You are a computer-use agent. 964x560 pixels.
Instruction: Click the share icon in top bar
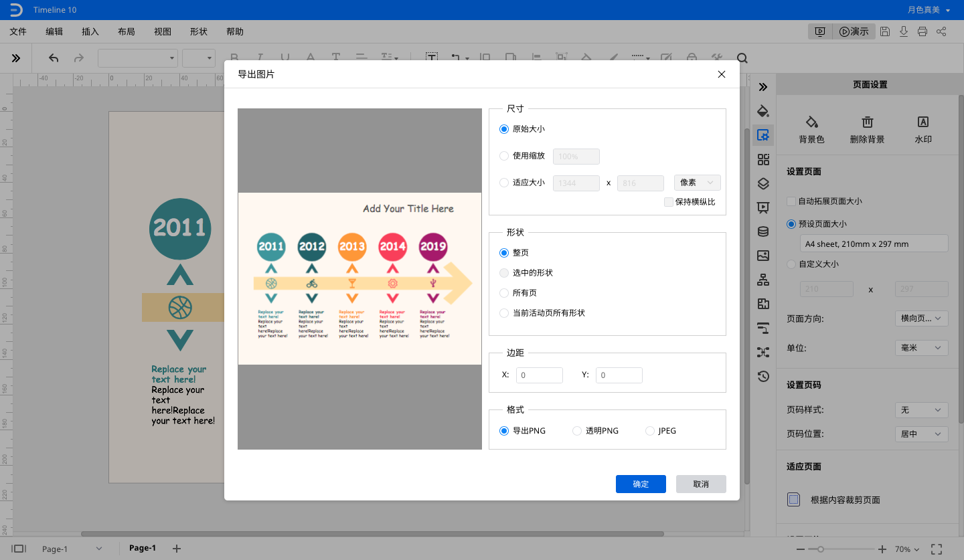pyautogui.click(x=941, y=31)
